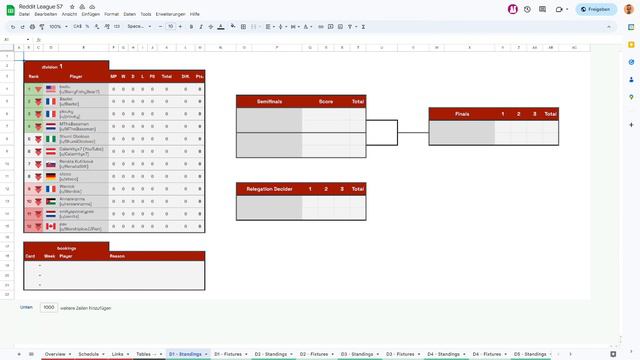Open the Google Sheets home logo
Viewport: 640px width, 360px height.
tap(11, 10)
